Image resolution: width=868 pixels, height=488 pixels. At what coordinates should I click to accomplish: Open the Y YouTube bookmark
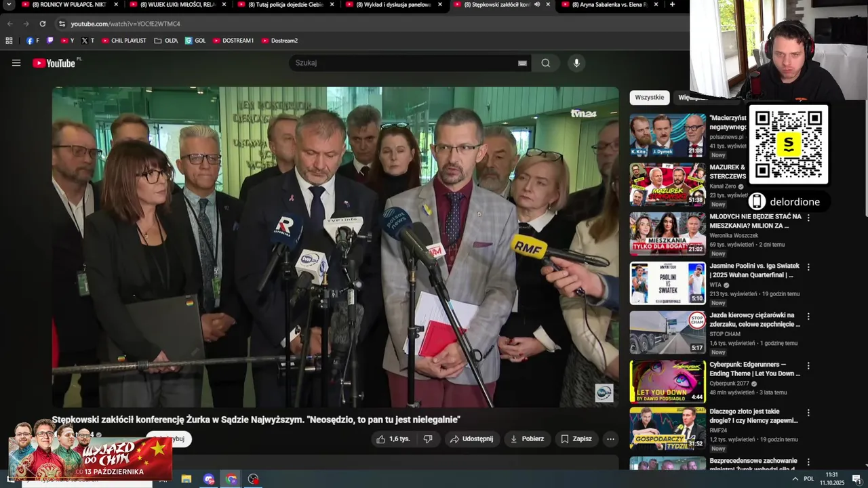(68, 41)
